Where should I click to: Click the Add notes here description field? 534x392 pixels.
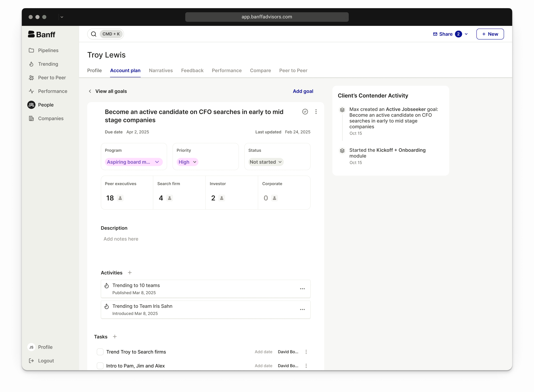pyautogui.click(x=121, y=239)
